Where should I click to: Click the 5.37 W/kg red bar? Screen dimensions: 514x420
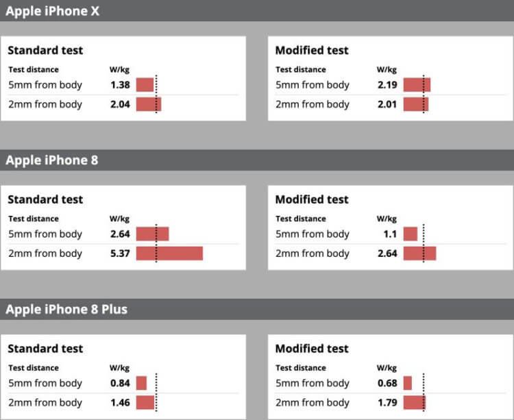pyautogui.click(x=169, y=254)
